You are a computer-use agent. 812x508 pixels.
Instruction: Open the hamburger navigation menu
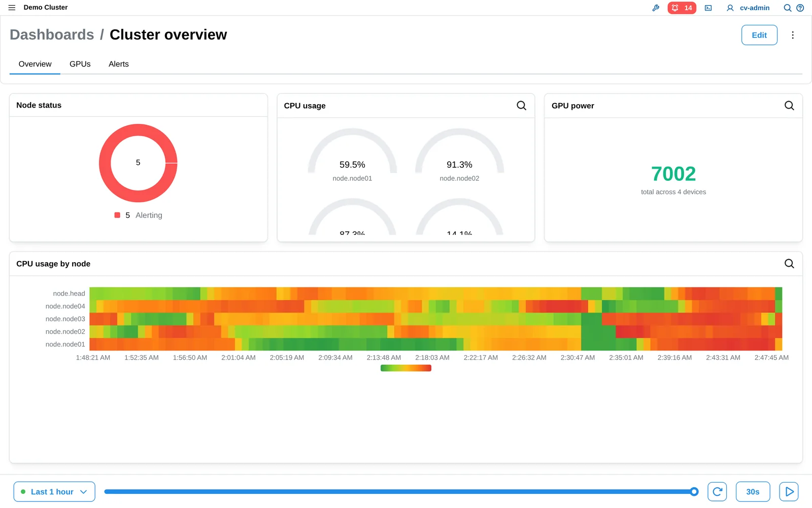point(12,8)
